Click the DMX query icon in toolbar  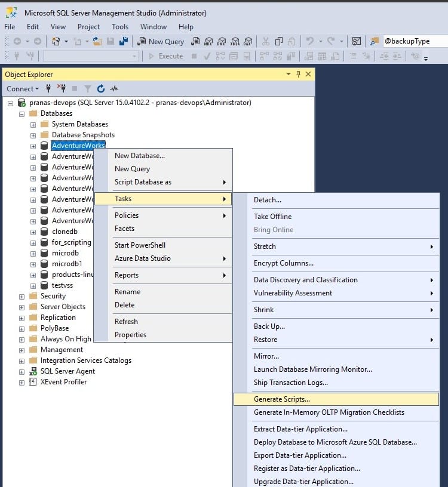click(x=222, y=41)
